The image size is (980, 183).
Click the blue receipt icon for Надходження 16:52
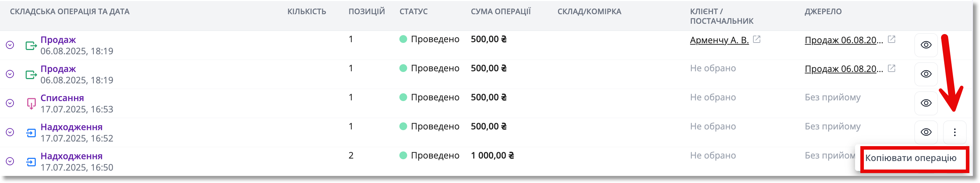[x=31, y=133]
